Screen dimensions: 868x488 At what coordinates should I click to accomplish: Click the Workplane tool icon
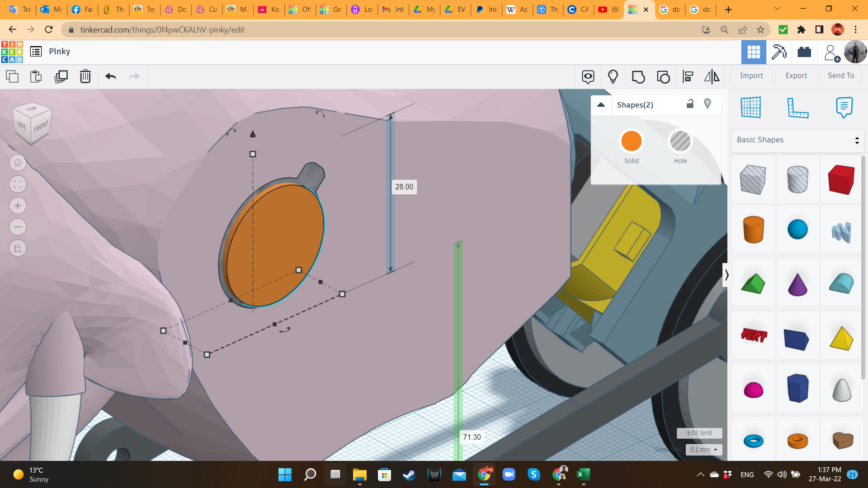click(751, 108)
